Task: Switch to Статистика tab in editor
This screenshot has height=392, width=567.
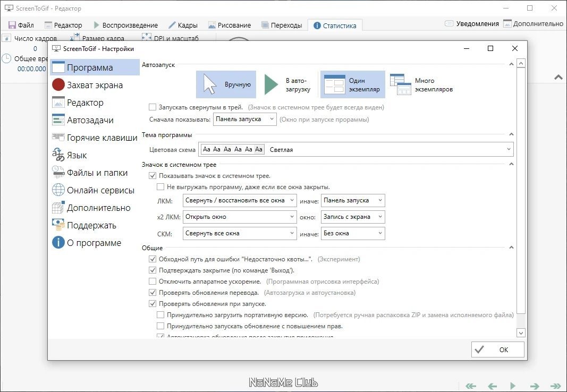Action: (x=335, y=25)
